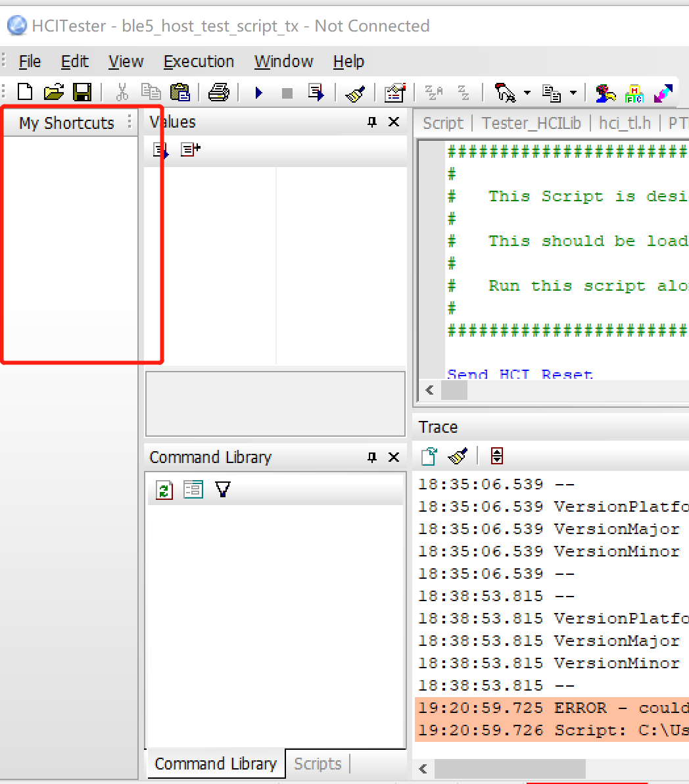The image size is (689, 784).
Task: Refresh the Command Library with green arrows icon
Action: pos(164,489)
